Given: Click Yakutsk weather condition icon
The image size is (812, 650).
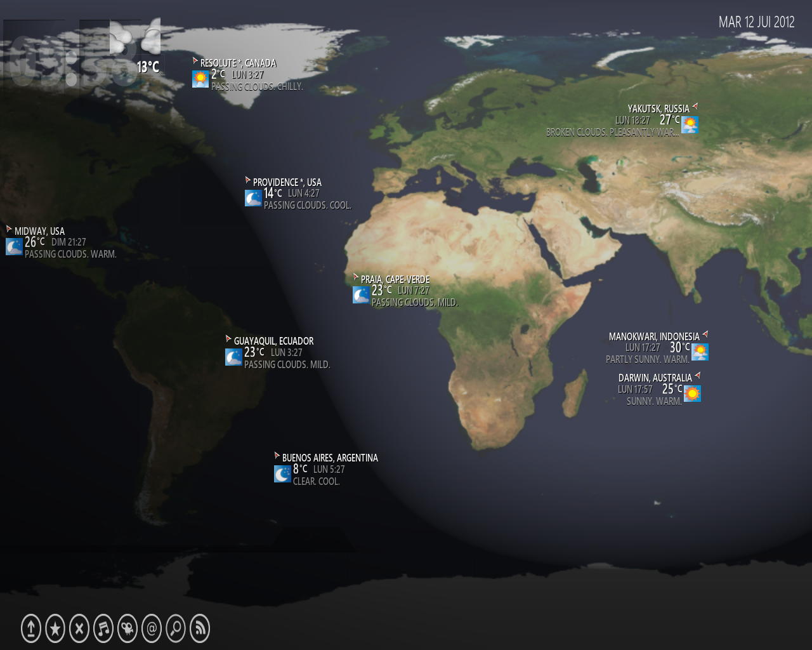Looking at the screenshot, I should point(690,124).
